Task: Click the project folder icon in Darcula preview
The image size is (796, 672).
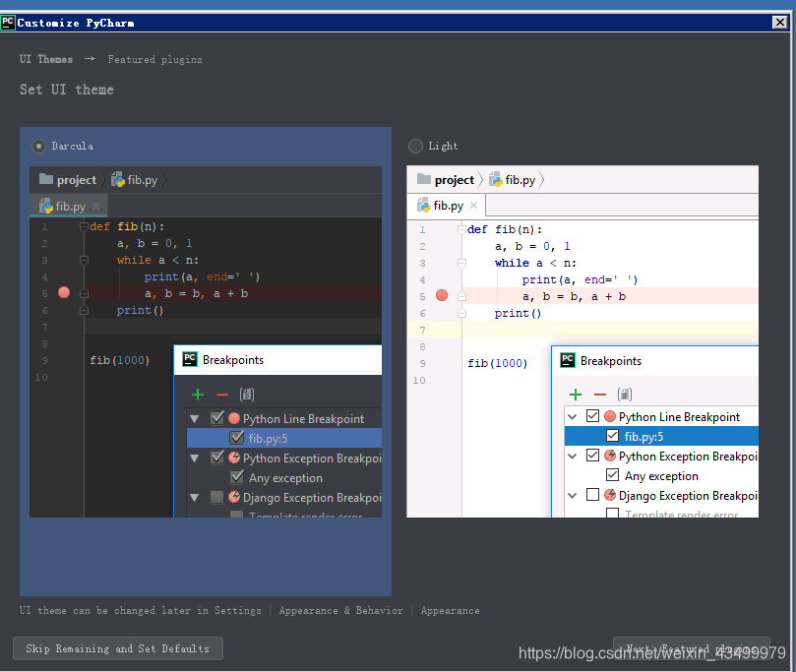Action: [46, 179]
